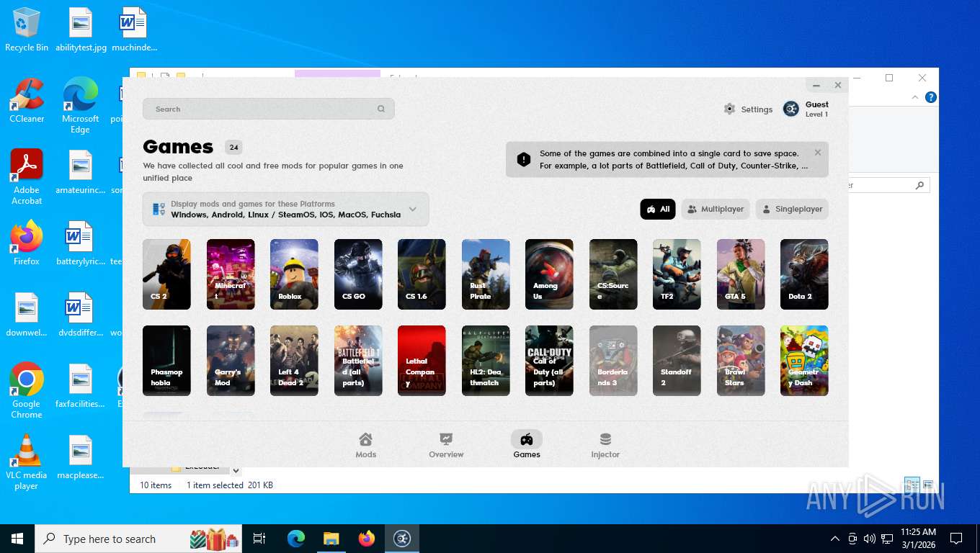Open the Among Us game card
Viewport: 980px width, 553px height.
[x=549, y=274]
